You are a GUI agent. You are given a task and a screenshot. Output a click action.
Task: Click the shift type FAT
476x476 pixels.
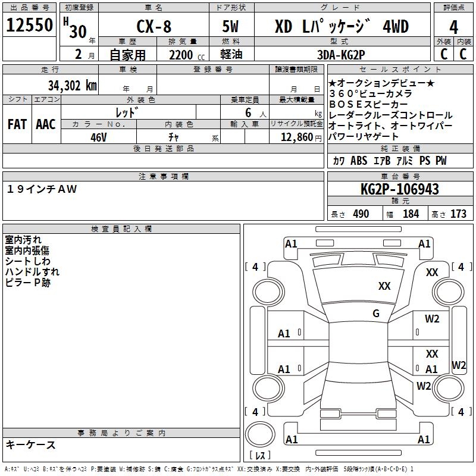[x=17, y=124]
